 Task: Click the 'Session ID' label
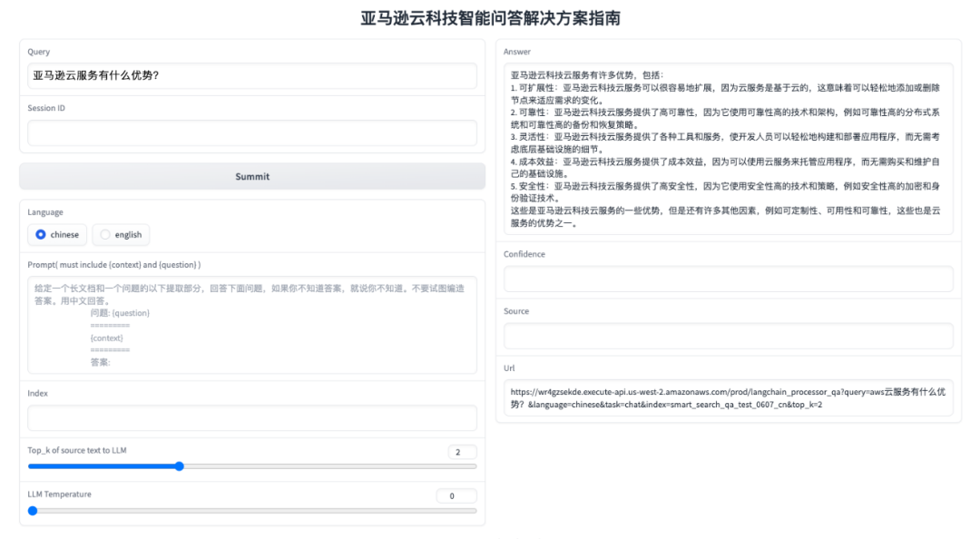(x=46, y=108)
